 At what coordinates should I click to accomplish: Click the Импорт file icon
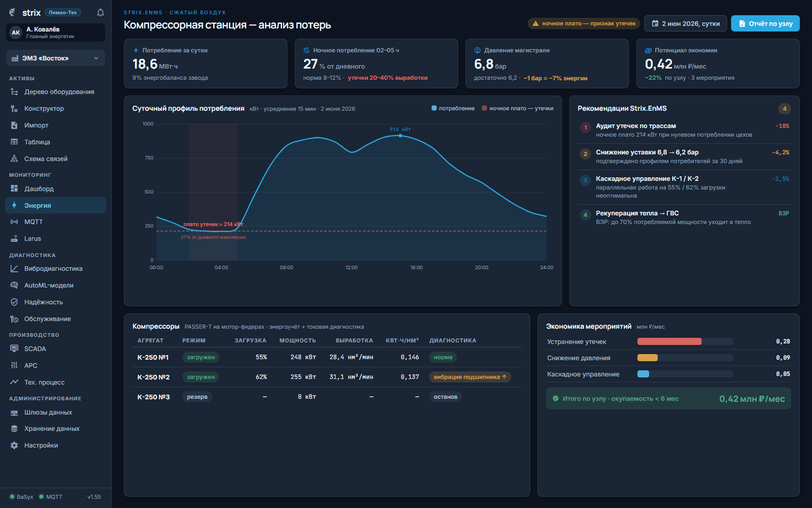(x=14, y=125)
